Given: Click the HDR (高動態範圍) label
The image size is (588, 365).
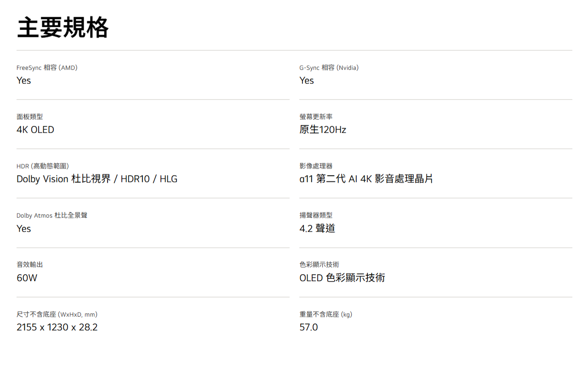Looking at the screenshot, I should coord(43,166).
